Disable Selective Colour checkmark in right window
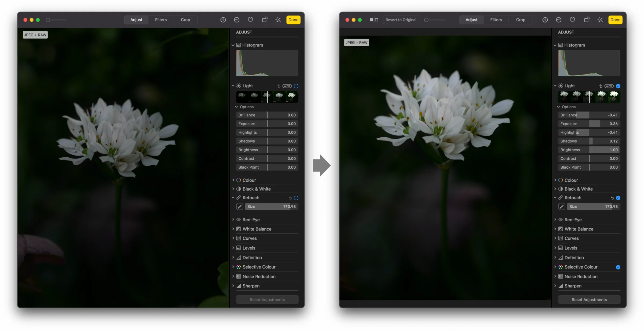Viewport: 644px width, 331px height. click(x=618, y=267)
